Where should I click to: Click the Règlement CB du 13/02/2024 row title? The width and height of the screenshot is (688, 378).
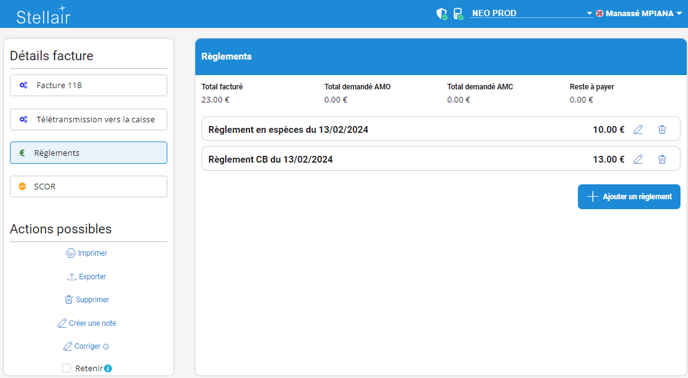pos(270,159)
